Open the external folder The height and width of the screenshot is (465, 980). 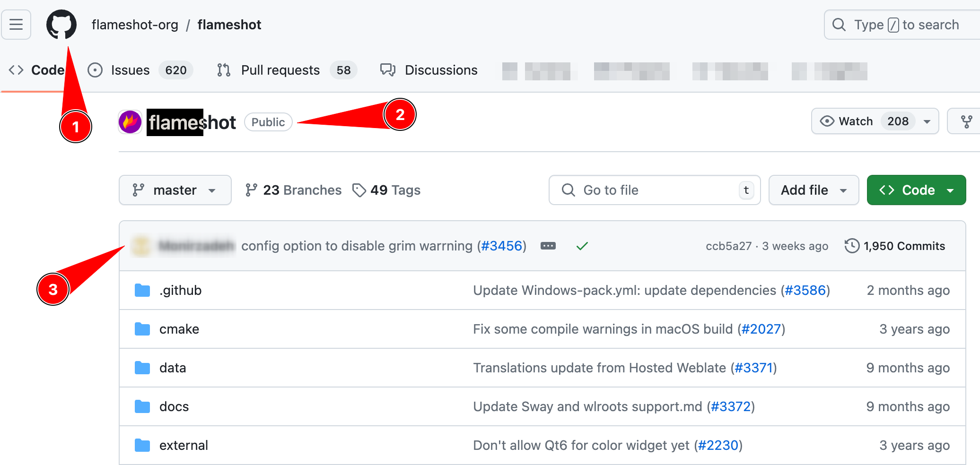point(184,445)
